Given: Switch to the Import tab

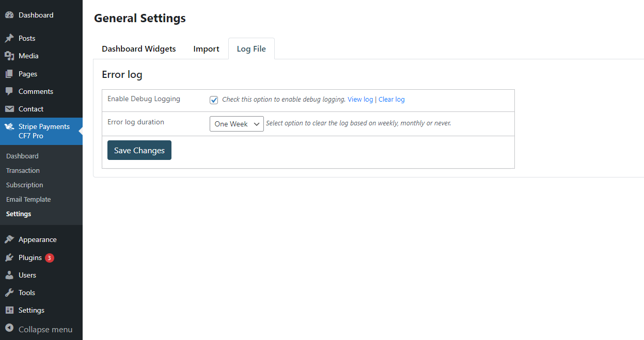Looking at the screenshot, I should (206, 49).
